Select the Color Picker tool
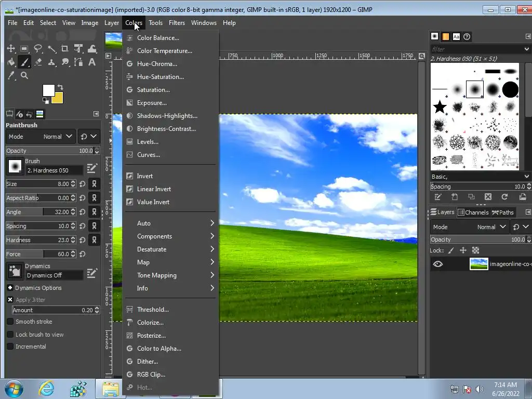The height and width of the screenshot is (399, 532). (x=11, y=76)
